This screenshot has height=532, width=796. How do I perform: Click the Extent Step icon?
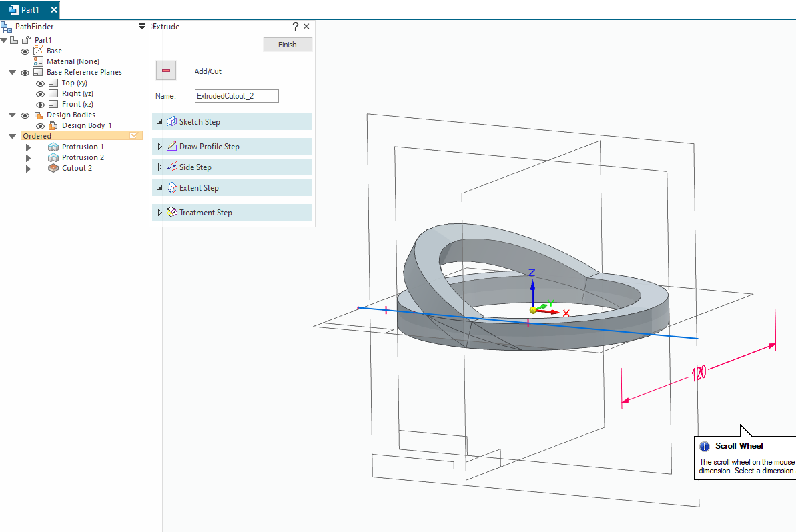click(x=171, y=187)
